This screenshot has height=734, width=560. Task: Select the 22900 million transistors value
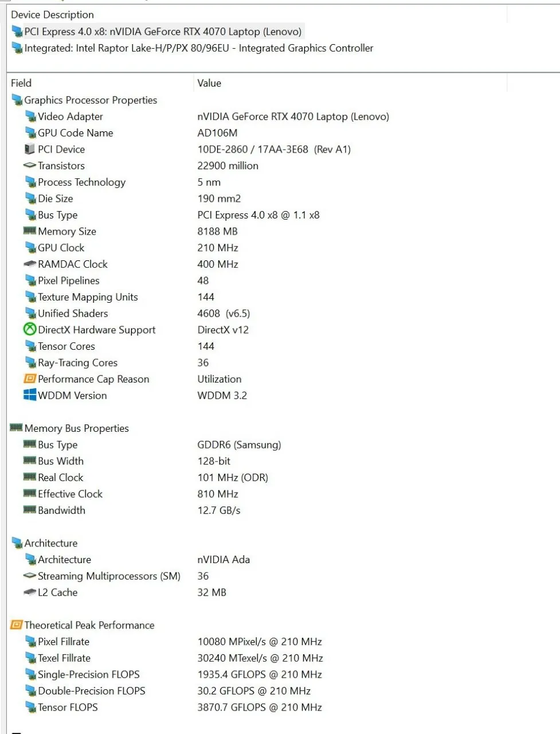[228, 166]
